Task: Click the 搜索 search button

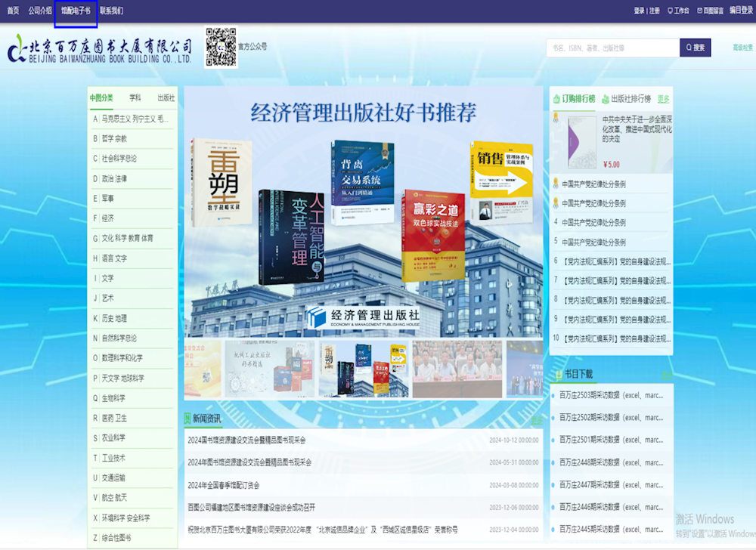Action: [696, 48]
